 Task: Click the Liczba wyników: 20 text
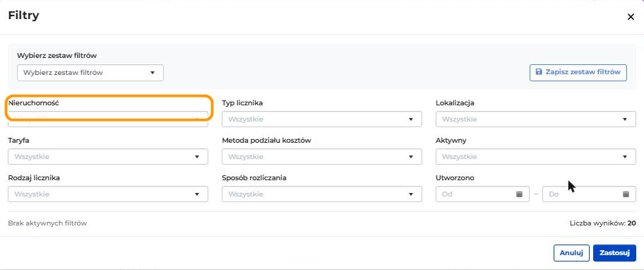tap(603, 223)
